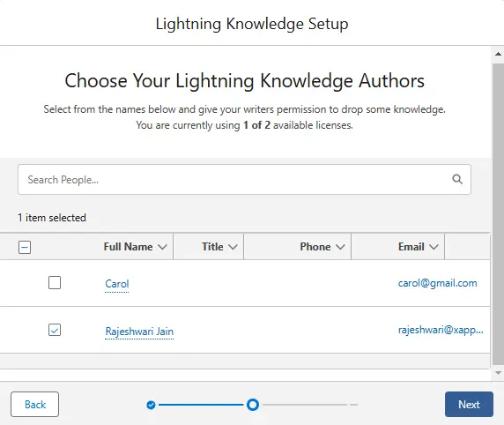The height and width of the screenshot is (425, 504).
Task: Click the scrollbar up arrow
Action: [x=498, y=54]
